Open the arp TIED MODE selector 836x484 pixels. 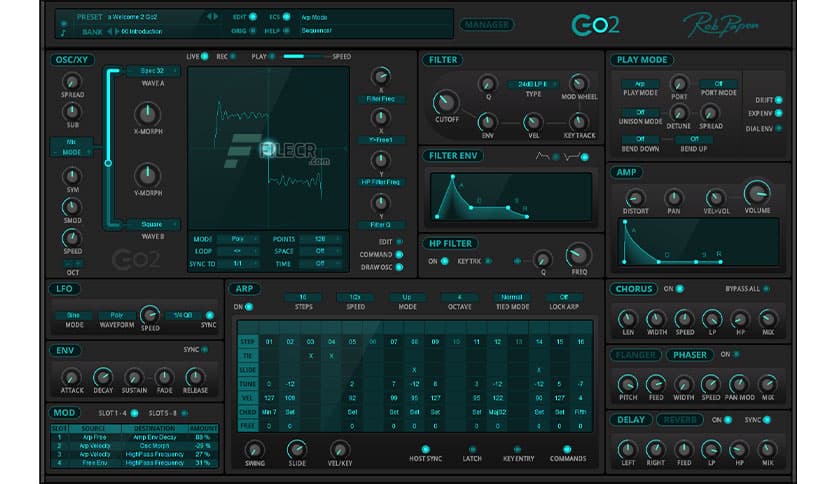[x=512, y=297]
